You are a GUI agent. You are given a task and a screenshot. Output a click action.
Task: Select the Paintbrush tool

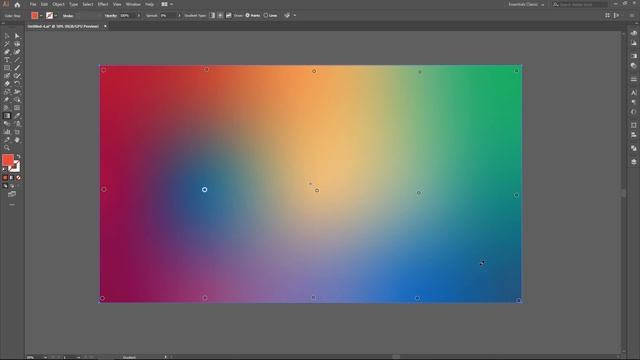point(17,68)
